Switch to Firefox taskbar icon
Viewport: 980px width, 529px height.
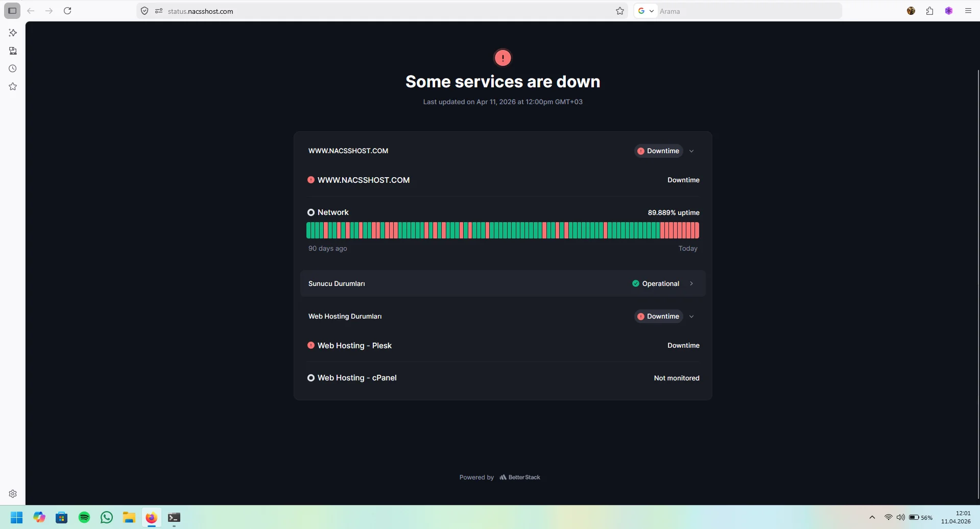[x=151, y=517]
